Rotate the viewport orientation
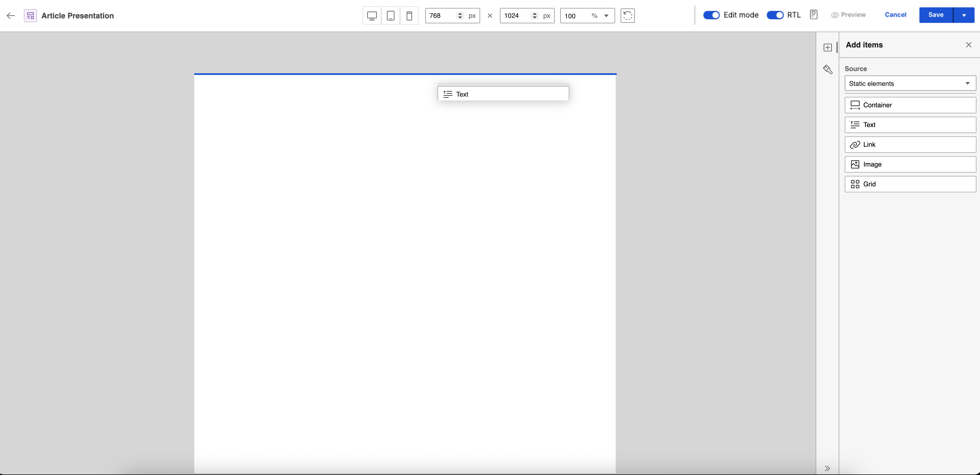980x475 pixels. point(627,16)
